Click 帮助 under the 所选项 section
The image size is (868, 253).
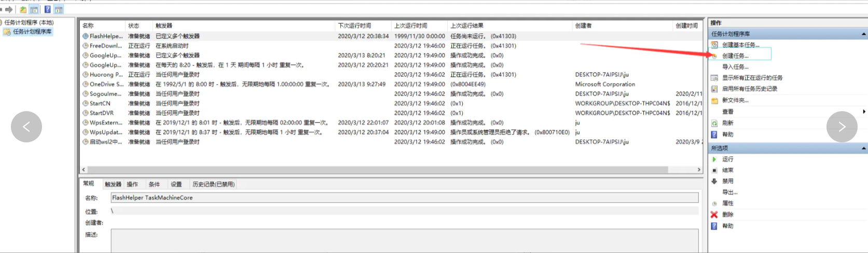[727, 226]
